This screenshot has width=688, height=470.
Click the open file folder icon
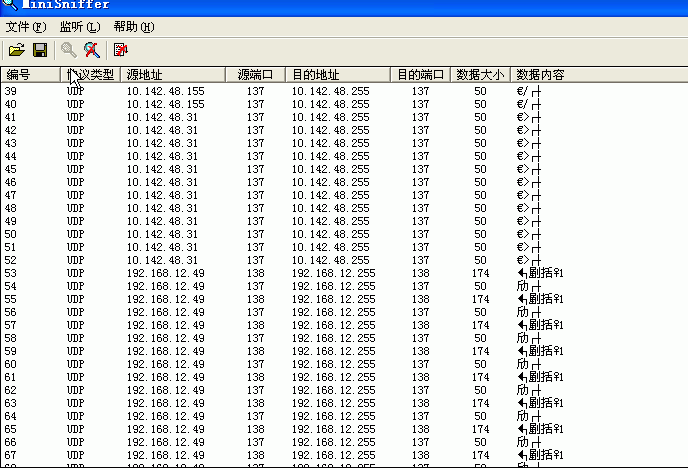point(16,49)
